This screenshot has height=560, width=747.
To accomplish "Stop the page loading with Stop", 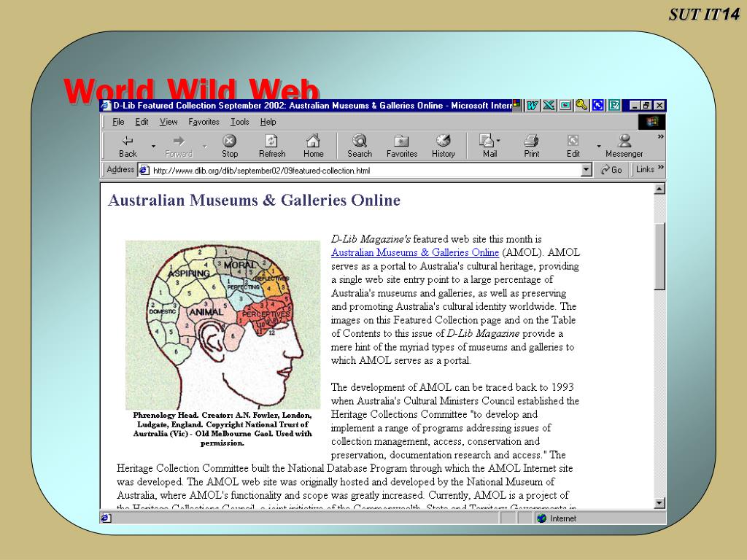I will coord(230,146).
